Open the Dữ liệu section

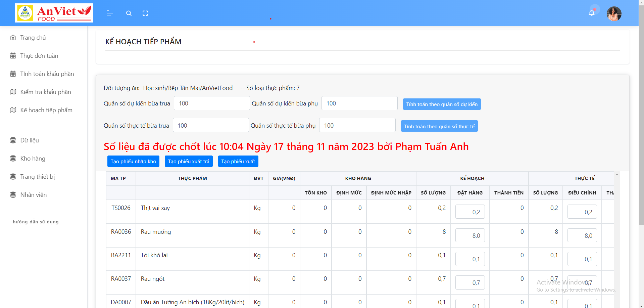[x=30, y=140]
